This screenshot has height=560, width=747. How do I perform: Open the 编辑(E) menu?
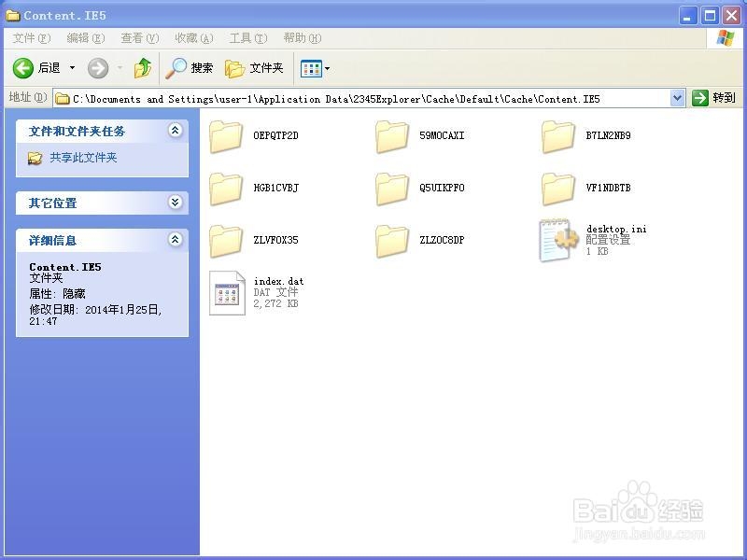(x=85, y=38)
